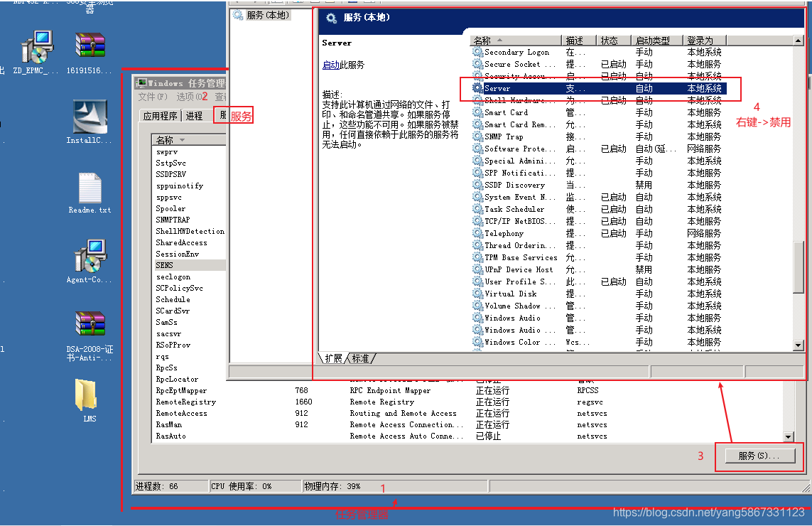Viewport: 812px width, 526px height.
Task: Click the Smart Card service gear icon
Action: point(477,112)
